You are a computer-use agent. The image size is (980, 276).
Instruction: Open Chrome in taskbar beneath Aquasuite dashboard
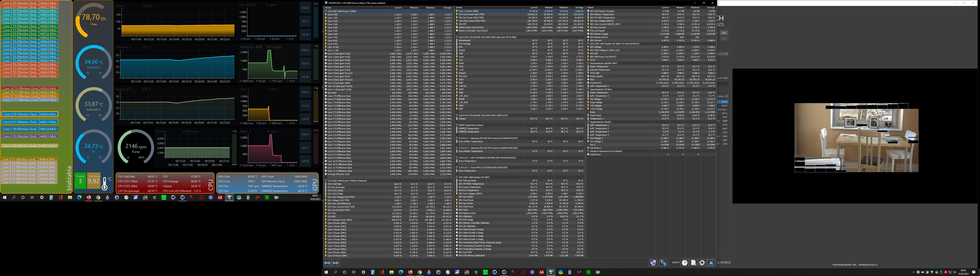pos(98,197)
